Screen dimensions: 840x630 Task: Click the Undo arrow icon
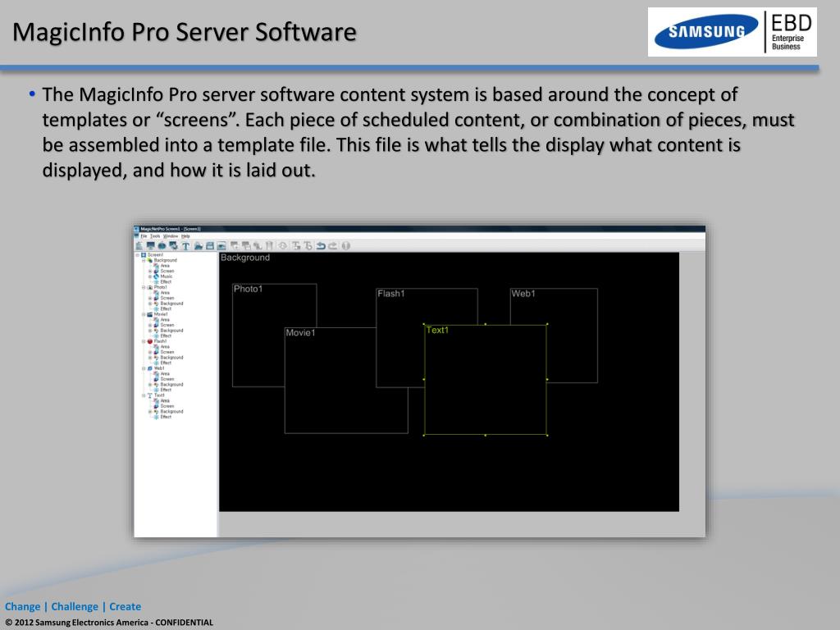(x=321, y=246)
